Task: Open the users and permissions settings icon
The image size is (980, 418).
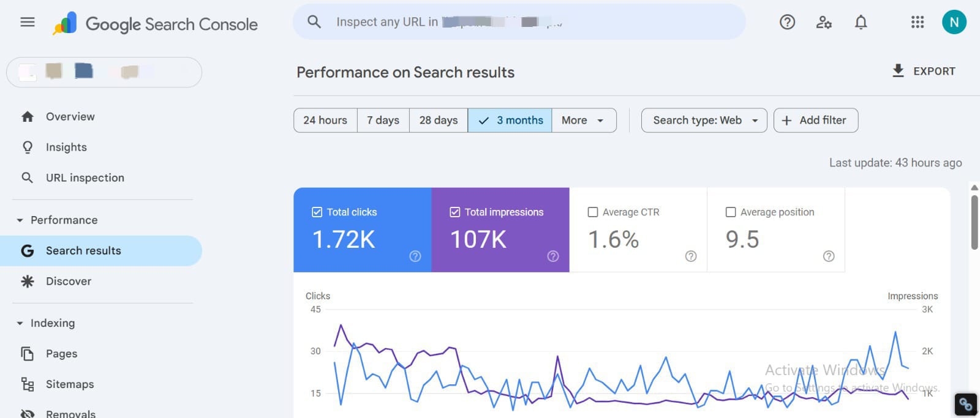Action: click(x=824, y=23)
